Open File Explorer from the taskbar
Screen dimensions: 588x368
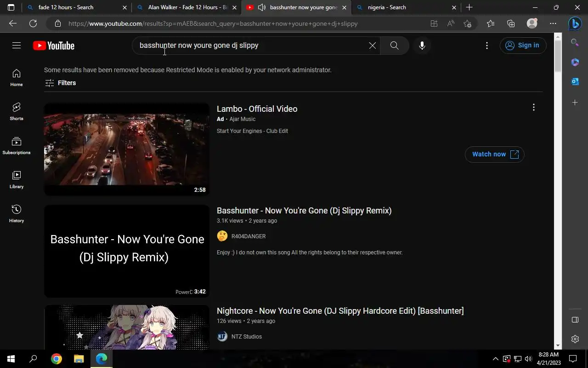coord(79,359)
